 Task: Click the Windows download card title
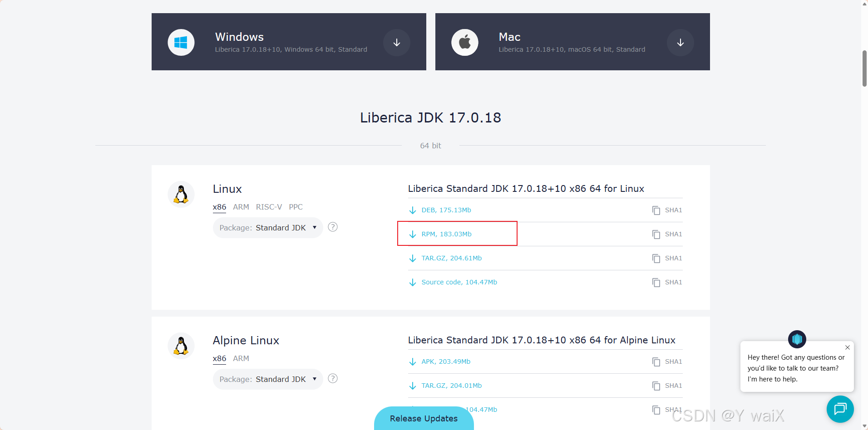point(239,37)
